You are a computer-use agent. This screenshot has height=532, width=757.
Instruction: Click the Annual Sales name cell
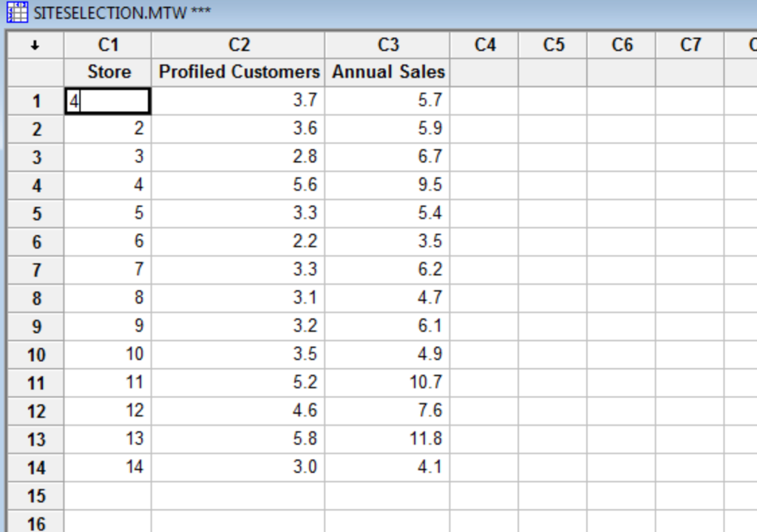coord(387,72)
